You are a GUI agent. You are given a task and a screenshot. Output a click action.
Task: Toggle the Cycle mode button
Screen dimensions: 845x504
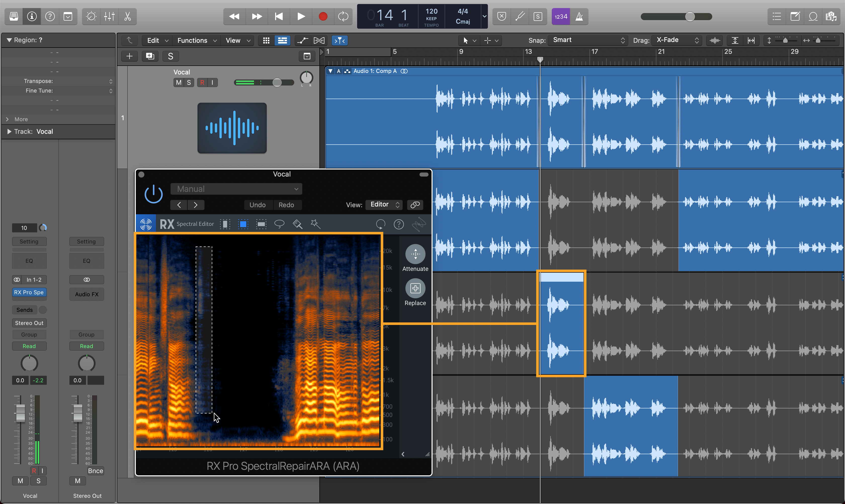343,16
